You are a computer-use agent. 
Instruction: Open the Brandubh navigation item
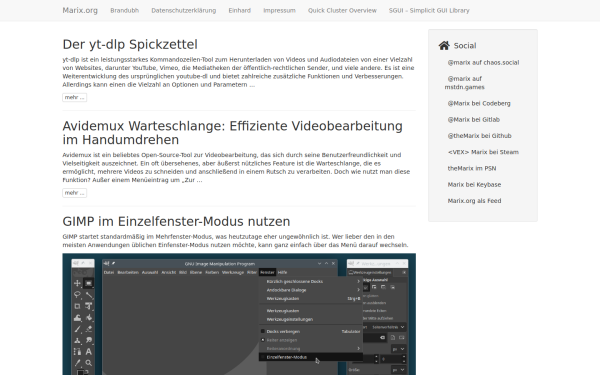[x=124, y=10]
